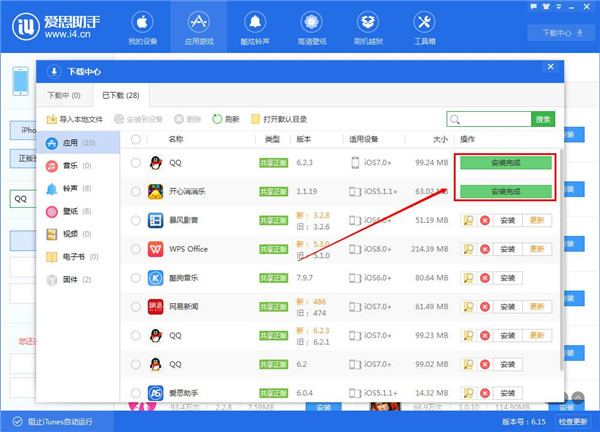This screenshot has height=432, width=600.
Task: Click 导入本地文件 import button
Action: point(75,119)
